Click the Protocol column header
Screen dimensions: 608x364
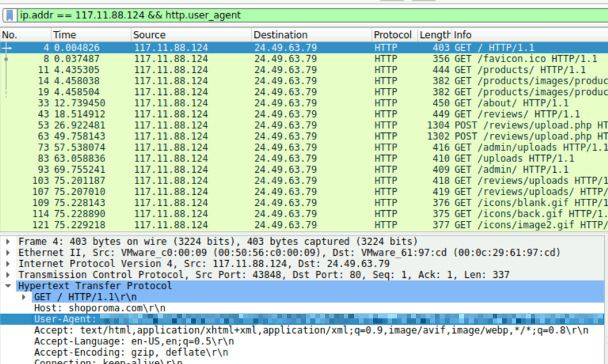pyautogui.click(x=393, y=35)
